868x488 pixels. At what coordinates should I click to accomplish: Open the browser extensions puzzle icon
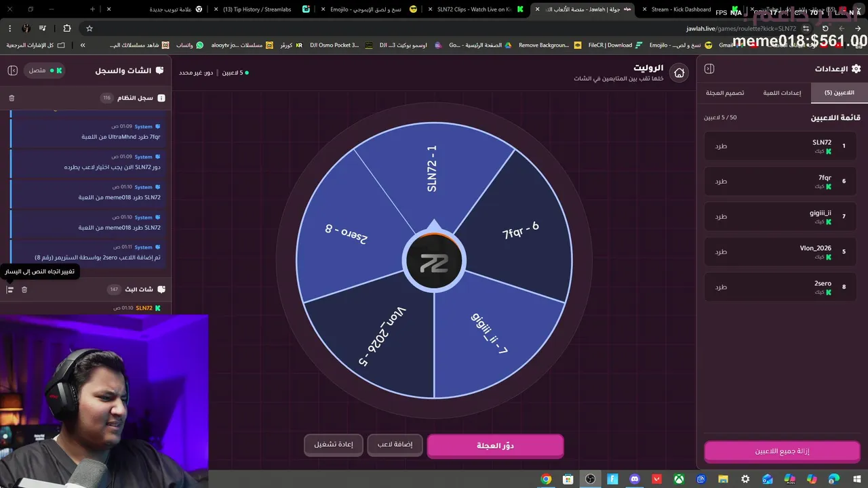pos(66,28)
